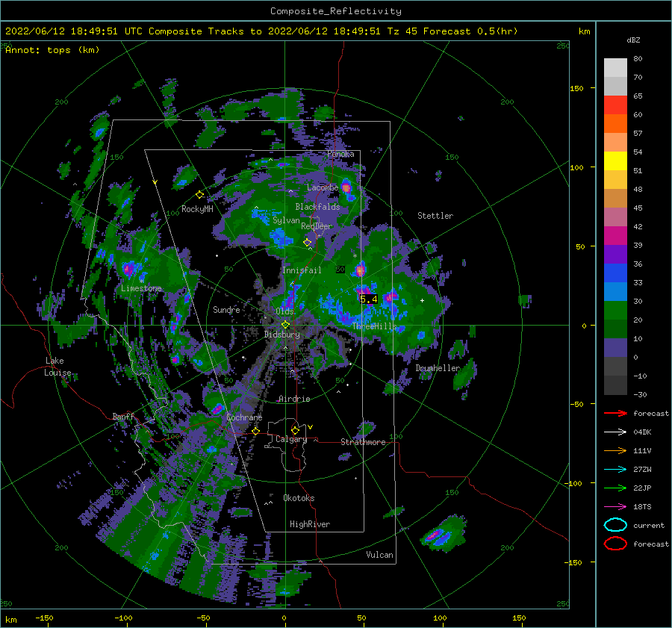Click the ThreeHills label
The image size is (672, 628).
375,326
